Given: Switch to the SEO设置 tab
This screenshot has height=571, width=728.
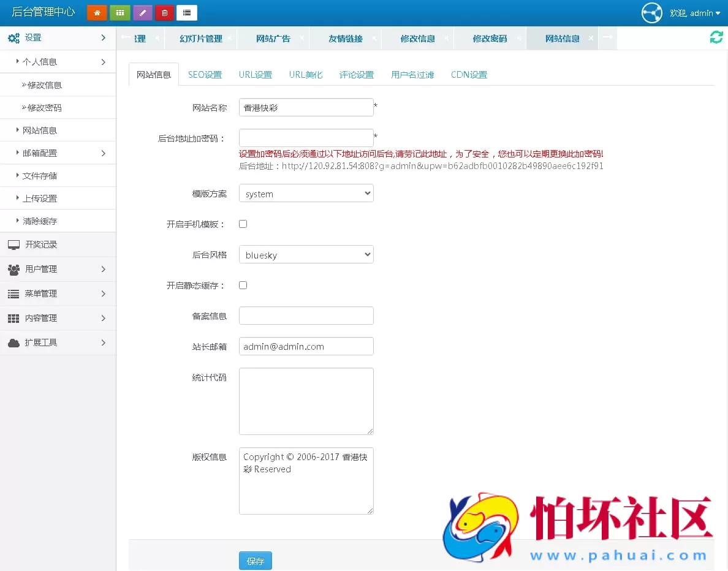Looking at the screenshot, I should click(x=204, y=74).
